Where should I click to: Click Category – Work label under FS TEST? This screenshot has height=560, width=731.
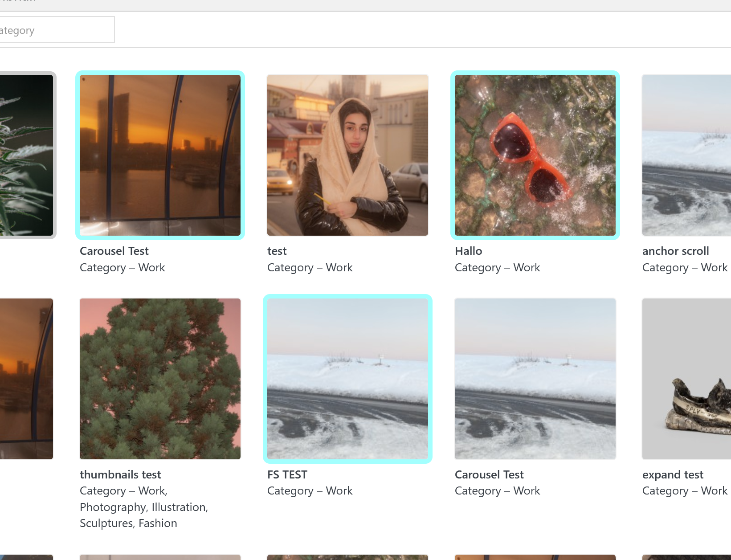310,491
